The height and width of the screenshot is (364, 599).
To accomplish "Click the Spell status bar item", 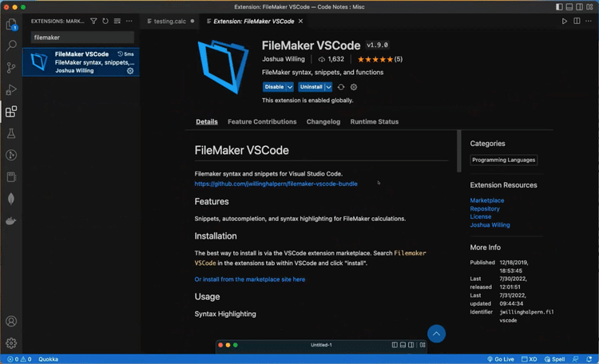I will (x=555, y=359).
